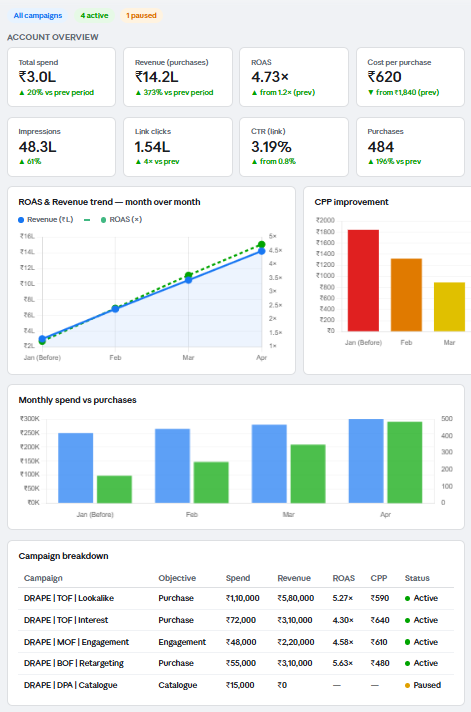Open the Total spend ₹3.0L card
The image size is (471, 712).
pyautogui.click(x=61, y=77)
